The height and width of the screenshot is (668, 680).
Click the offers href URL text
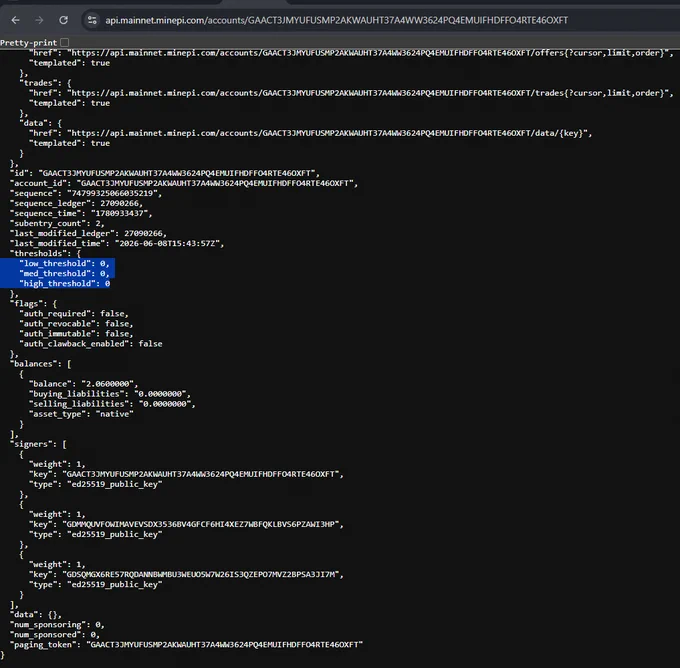(369, 53)
